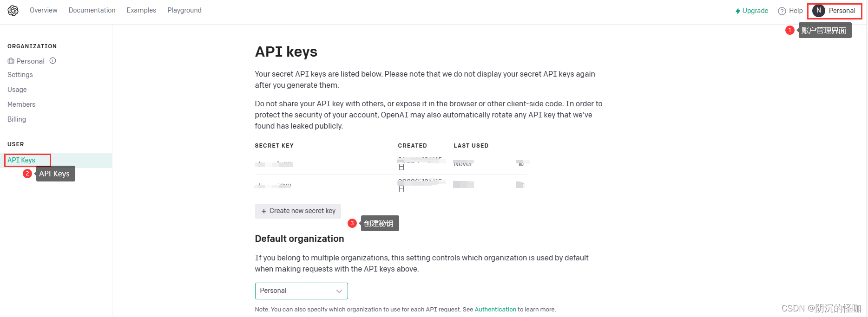Open the Overview page in top navigation
The width and height of the screenshot is (868, 317).
[44, 10]
